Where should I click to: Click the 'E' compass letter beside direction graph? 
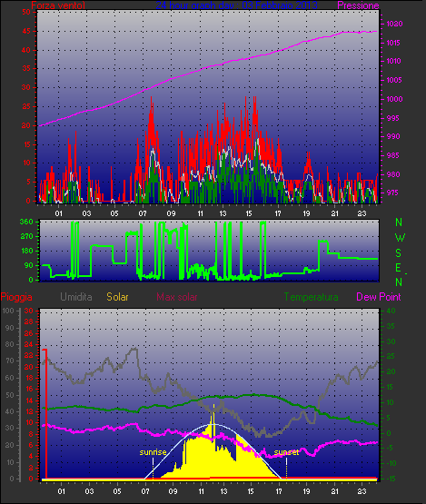[399, 268]
